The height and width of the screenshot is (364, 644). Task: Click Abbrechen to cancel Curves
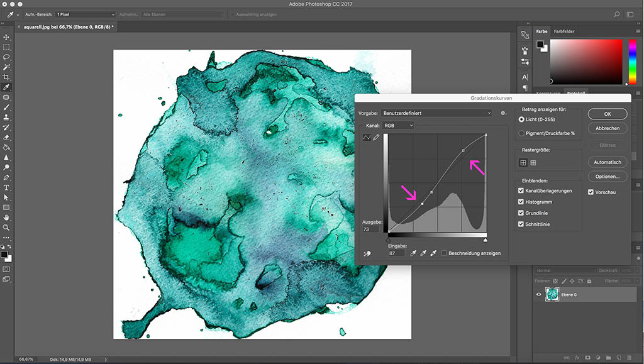pos(607,128)
